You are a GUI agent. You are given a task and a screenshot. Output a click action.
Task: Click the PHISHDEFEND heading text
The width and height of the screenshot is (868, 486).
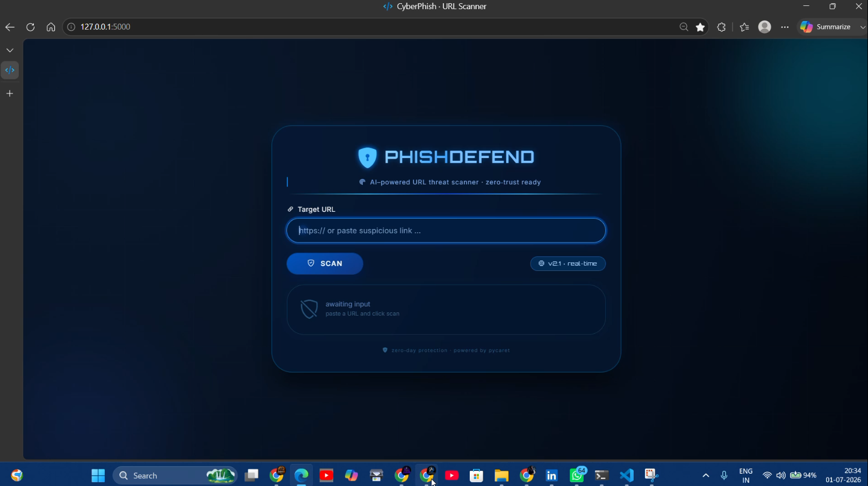460,157
